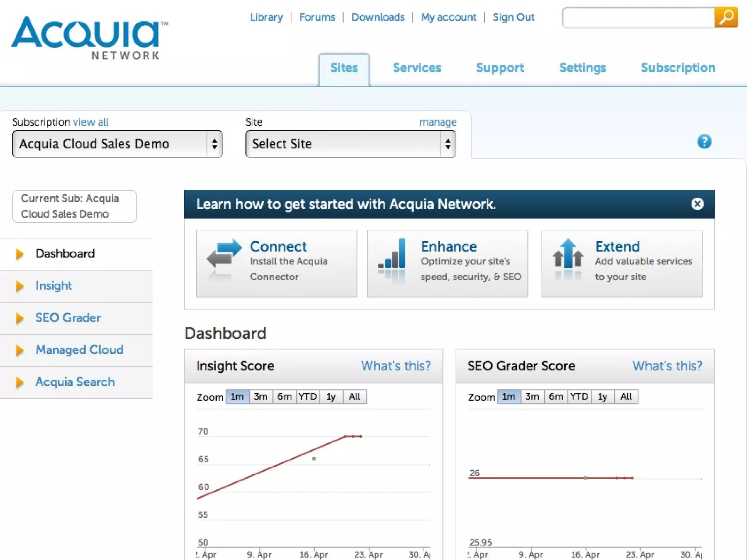
Task: Click orange arrow beside Acquia Search
Action: click(20, 382)
